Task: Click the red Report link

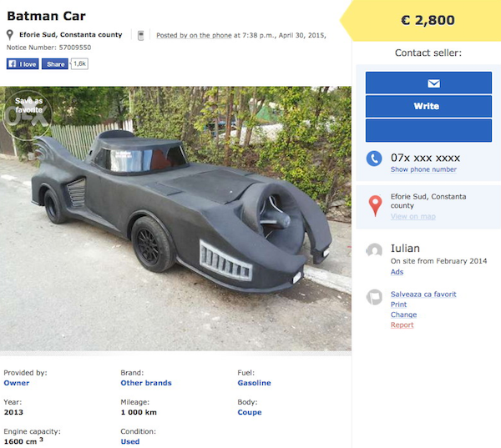Action: [402, 325]
